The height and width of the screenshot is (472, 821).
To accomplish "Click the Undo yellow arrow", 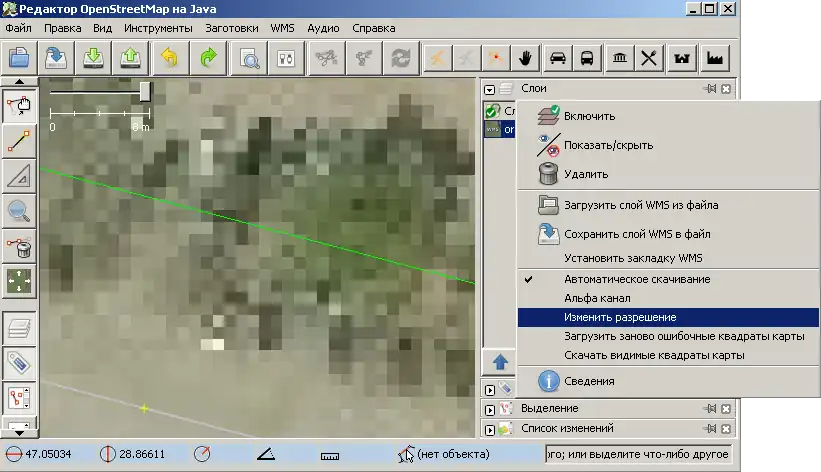I will tap(169, 57).
